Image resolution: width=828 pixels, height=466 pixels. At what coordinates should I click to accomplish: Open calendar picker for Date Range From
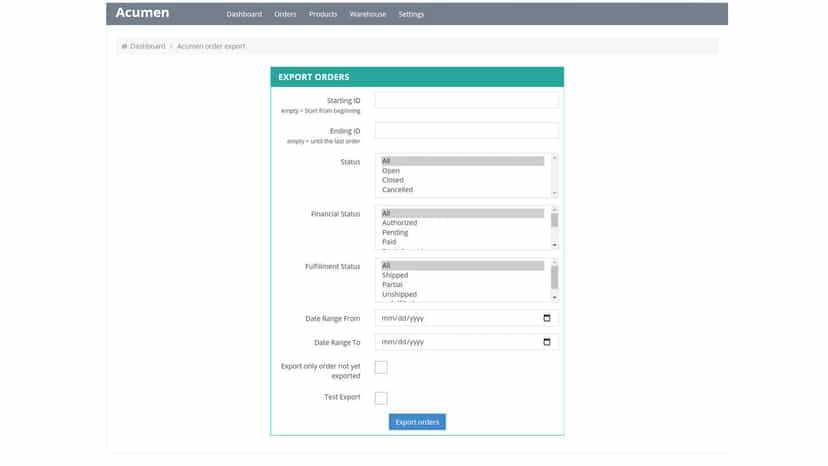pos(547,318)
